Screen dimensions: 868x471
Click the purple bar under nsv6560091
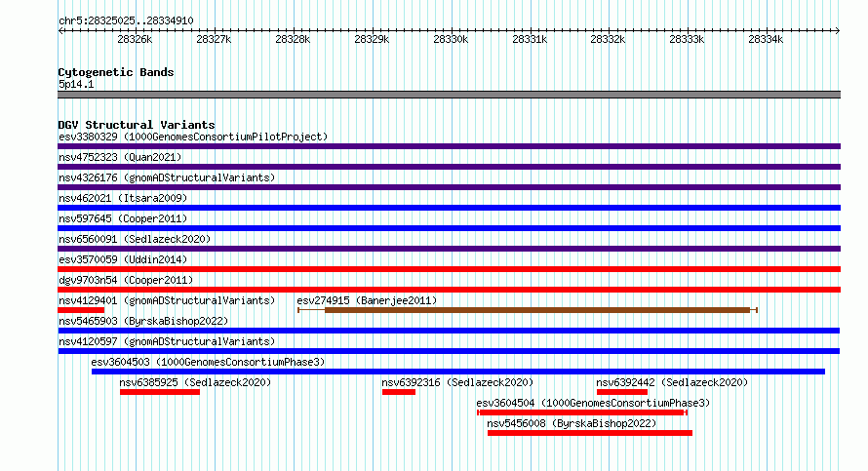[449, 249]
